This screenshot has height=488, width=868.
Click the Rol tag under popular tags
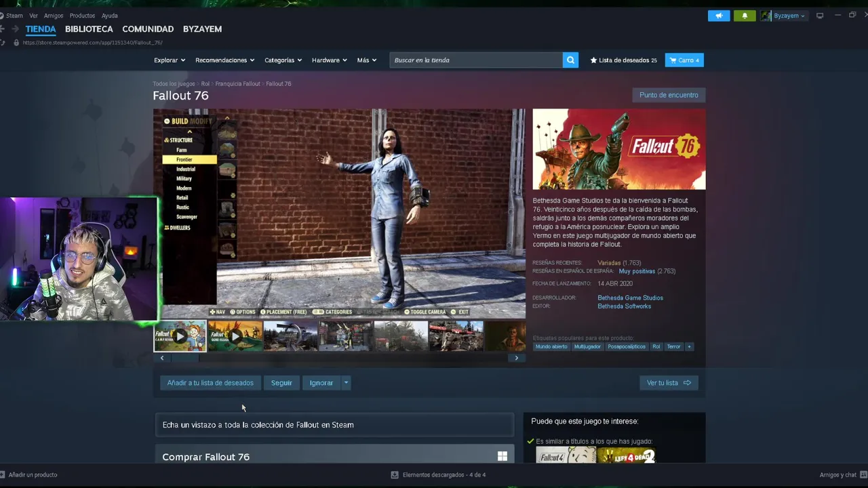coord(656,346)
